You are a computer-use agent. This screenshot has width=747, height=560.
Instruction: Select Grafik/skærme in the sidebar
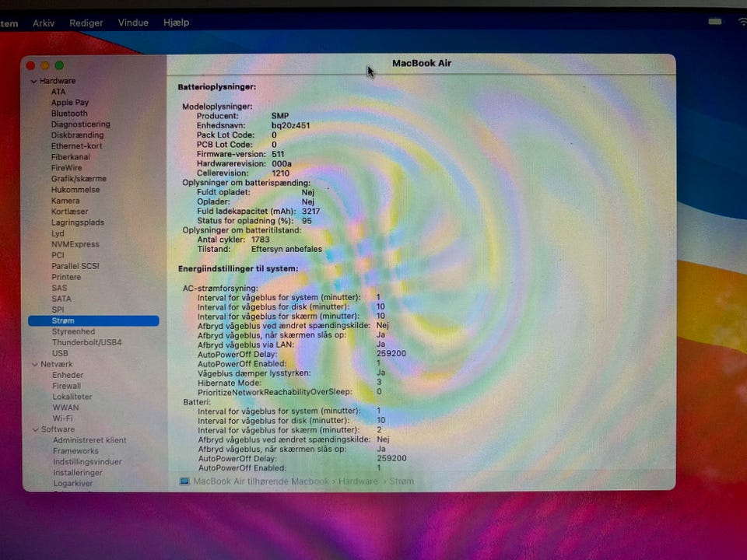pyautogui.click(x=79, y=179)
